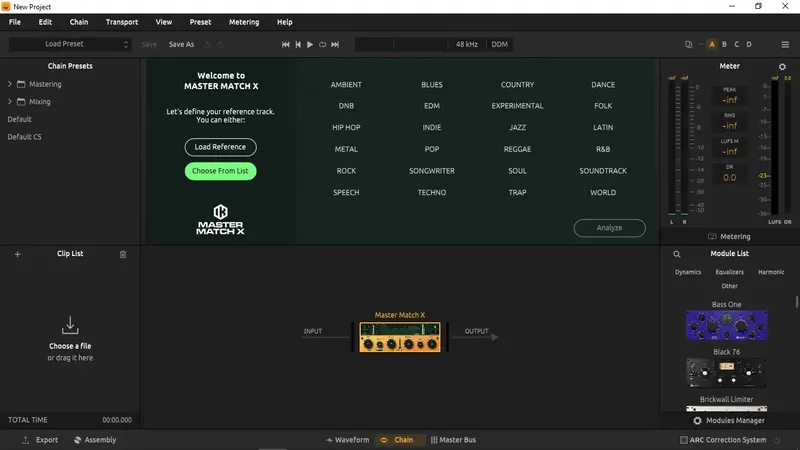
Task: Start playback with the Play button
Action: click(310, 44)
